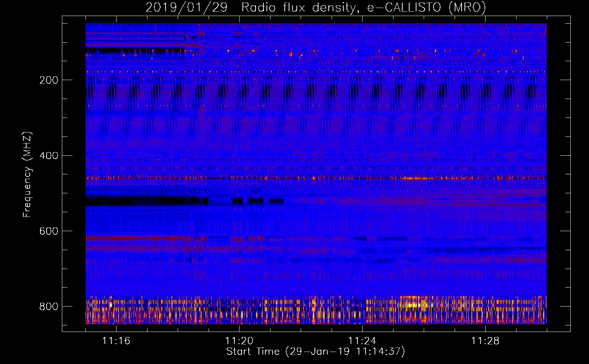
Task: Click the 600 frequency tick label
Action: [49, 232]
